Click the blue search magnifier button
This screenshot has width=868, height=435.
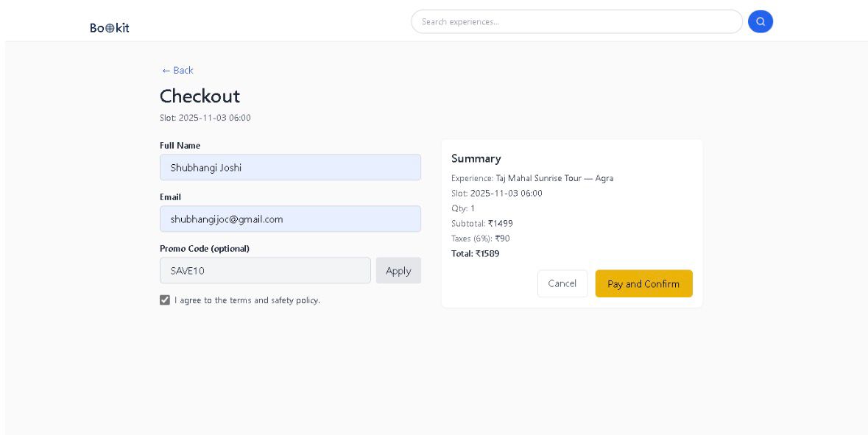pyautogui.click(x=760, y=21)
